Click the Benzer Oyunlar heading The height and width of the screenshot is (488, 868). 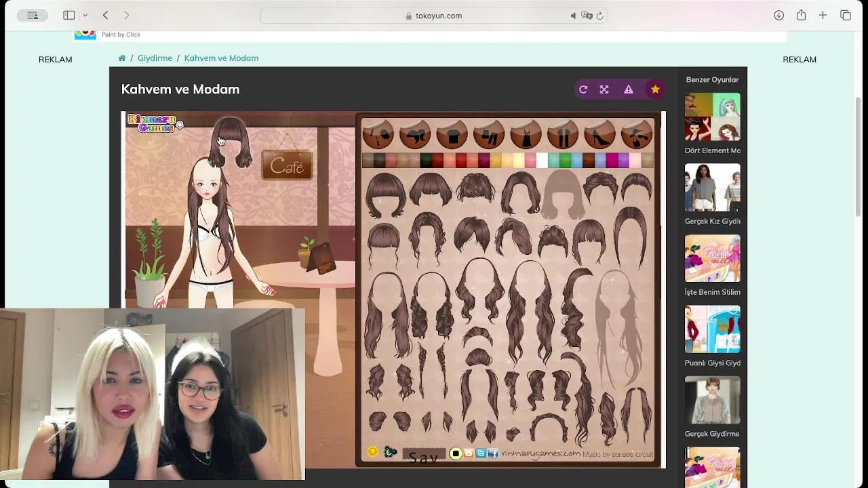point(712,80)
